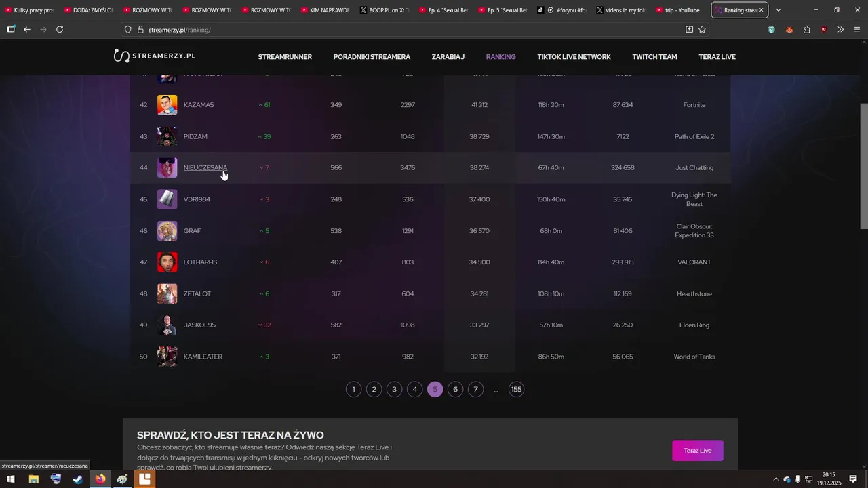The width and height of the screenshot is (868, 488).
Task: Click 'Elden Ring' in JASKOL95 row
Action: (x=694, y=325)
